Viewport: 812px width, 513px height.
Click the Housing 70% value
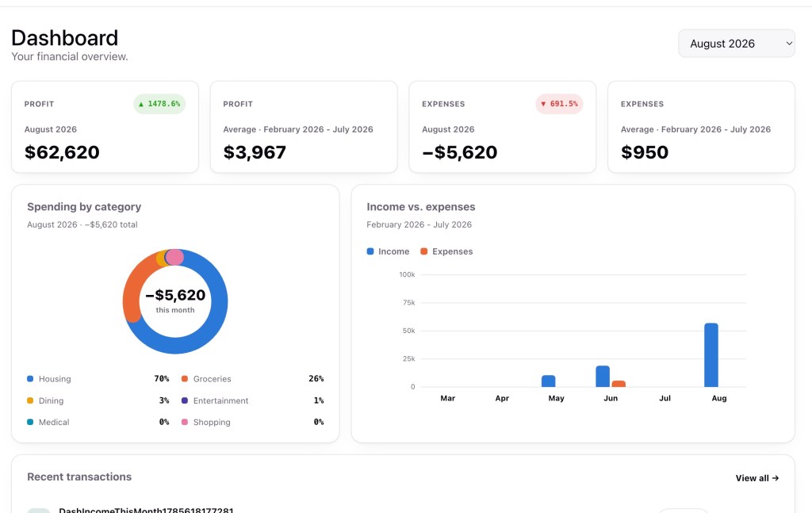click(x=162, y=379)
